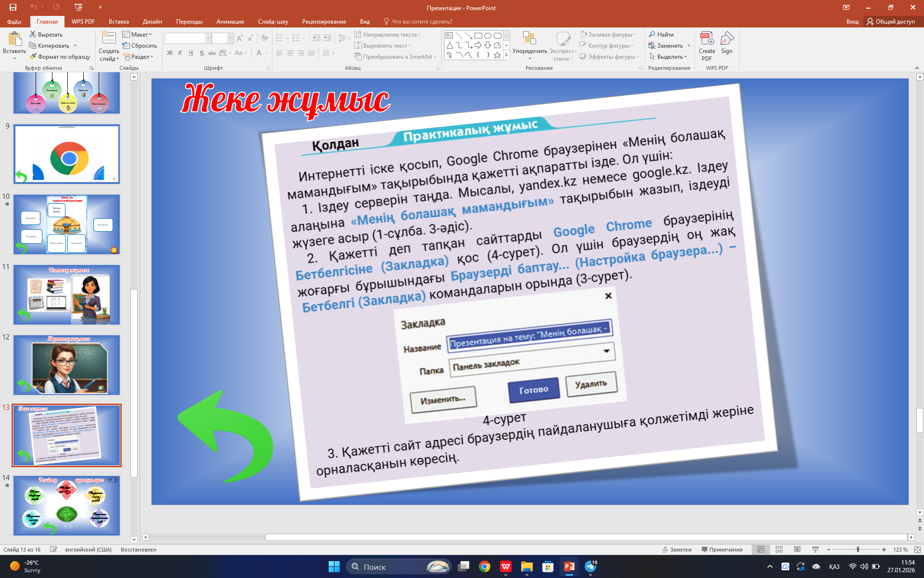The image size is (924, 578).
Task: Open Telegram from the taskbar
Action: (590, 566)
